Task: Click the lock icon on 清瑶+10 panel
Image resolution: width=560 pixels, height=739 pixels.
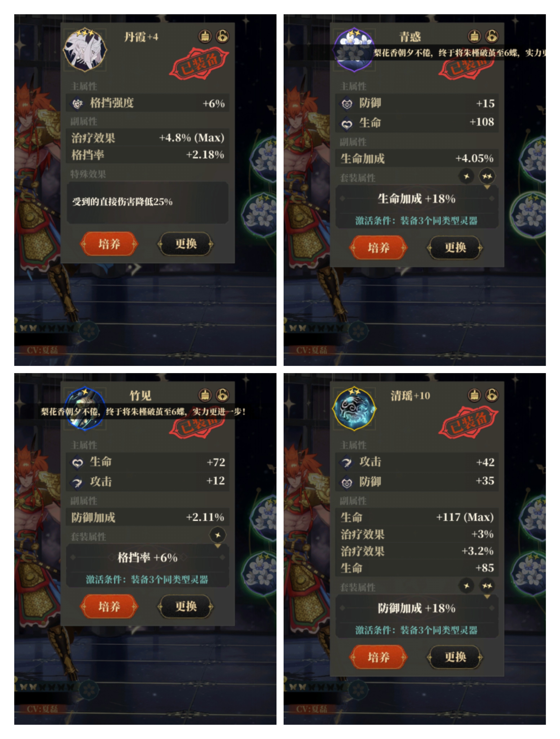Action: (492, 395)
